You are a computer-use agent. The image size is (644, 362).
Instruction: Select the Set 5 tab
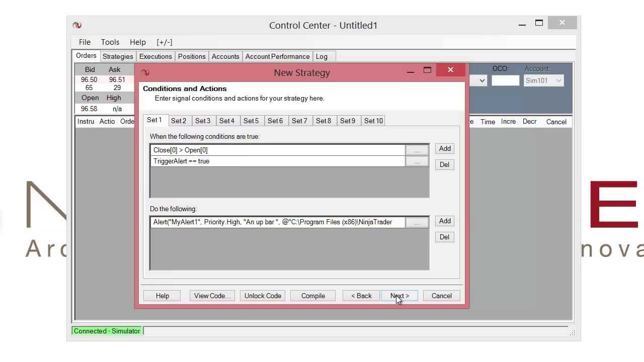(251, 121)
